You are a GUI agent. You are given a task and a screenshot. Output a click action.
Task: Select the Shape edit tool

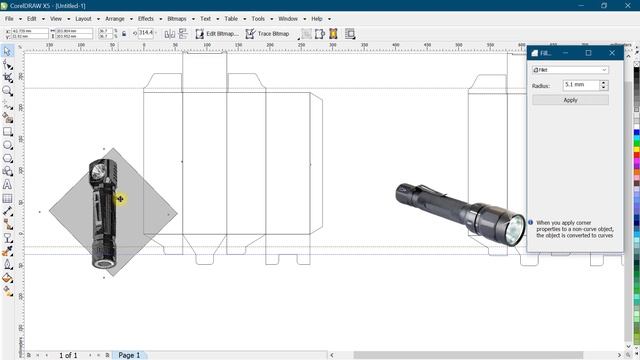[x=7, y=64]
